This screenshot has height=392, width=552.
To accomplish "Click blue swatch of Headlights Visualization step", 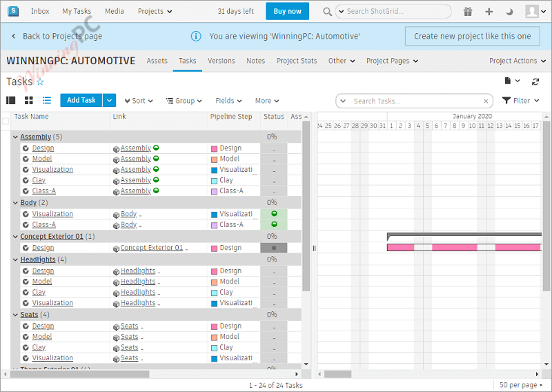I will click(214, 304).
